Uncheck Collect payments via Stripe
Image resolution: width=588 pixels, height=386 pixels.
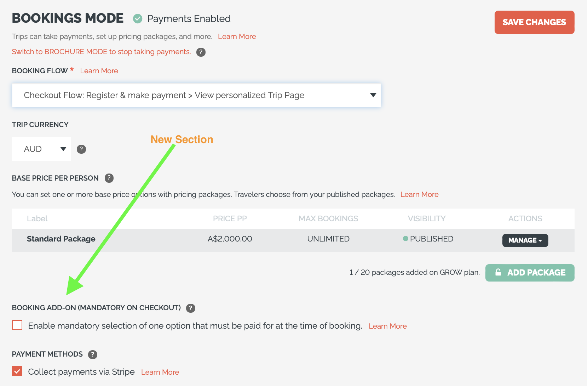coord(17,371)
